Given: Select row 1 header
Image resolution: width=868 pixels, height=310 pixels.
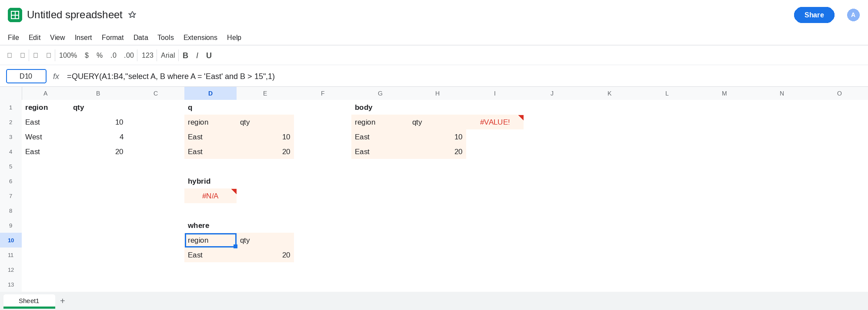Looking at the screenshot, I should click(11, 107).
